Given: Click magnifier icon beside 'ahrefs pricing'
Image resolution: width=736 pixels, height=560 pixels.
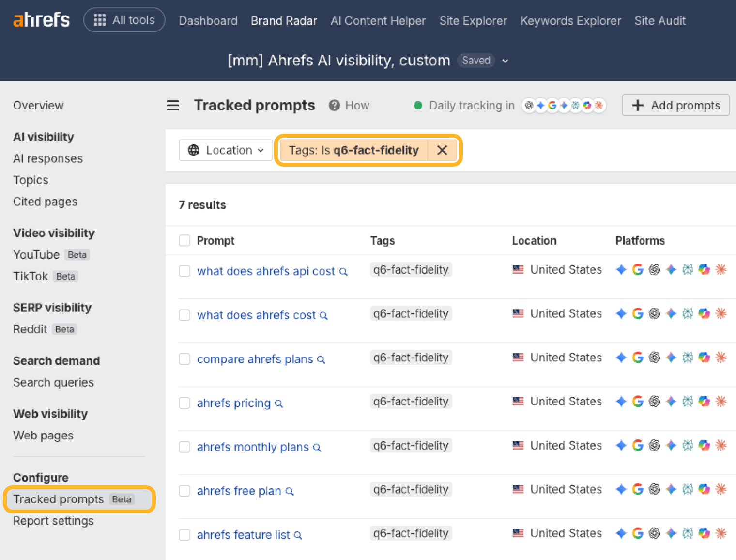Looking at the screenshot, I should [x=279, y=404].
